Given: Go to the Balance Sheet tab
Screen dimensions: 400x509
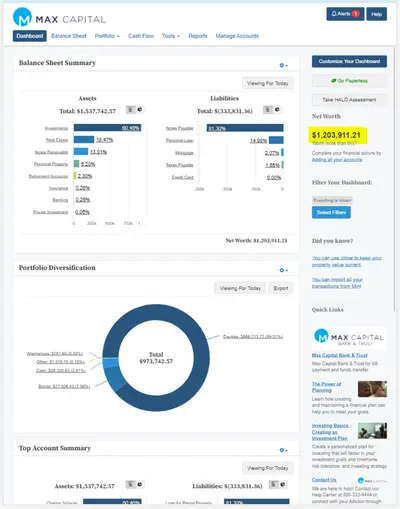Looking at the screenshot, I should (69, 36).
